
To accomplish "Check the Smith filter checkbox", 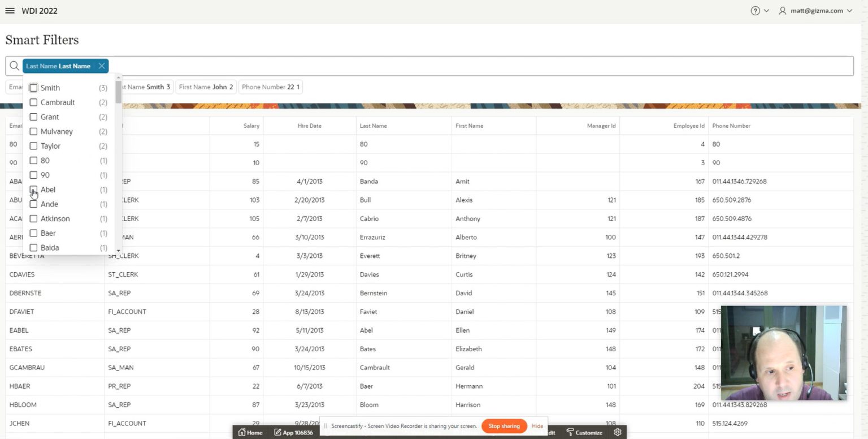I will [x=33, y=88].
